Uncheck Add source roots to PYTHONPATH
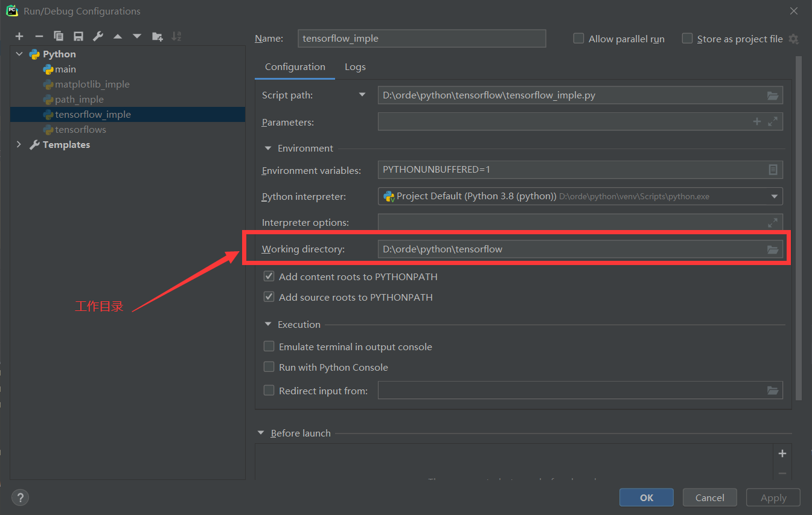This screenshot has width=812, height=515. click(269, 297)
